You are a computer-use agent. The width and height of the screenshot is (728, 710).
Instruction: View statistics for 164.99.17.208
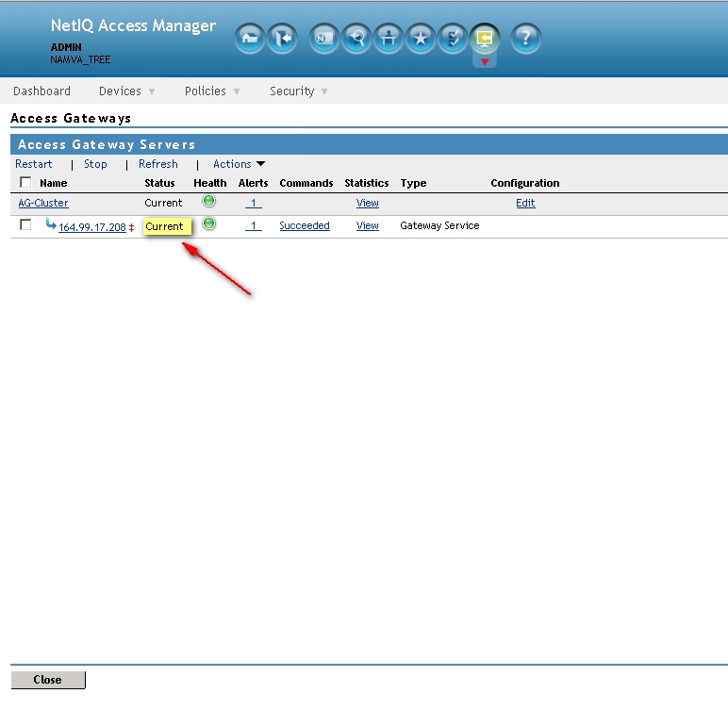367,225
